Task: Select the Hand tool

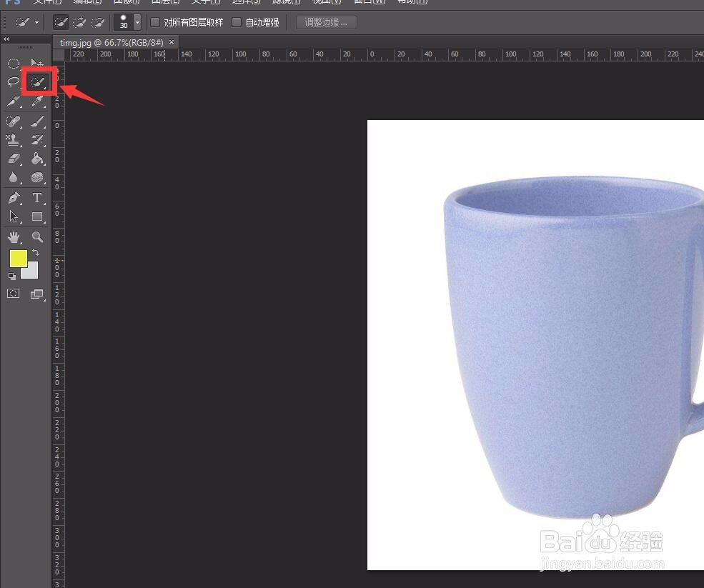Action: point(14,236)
